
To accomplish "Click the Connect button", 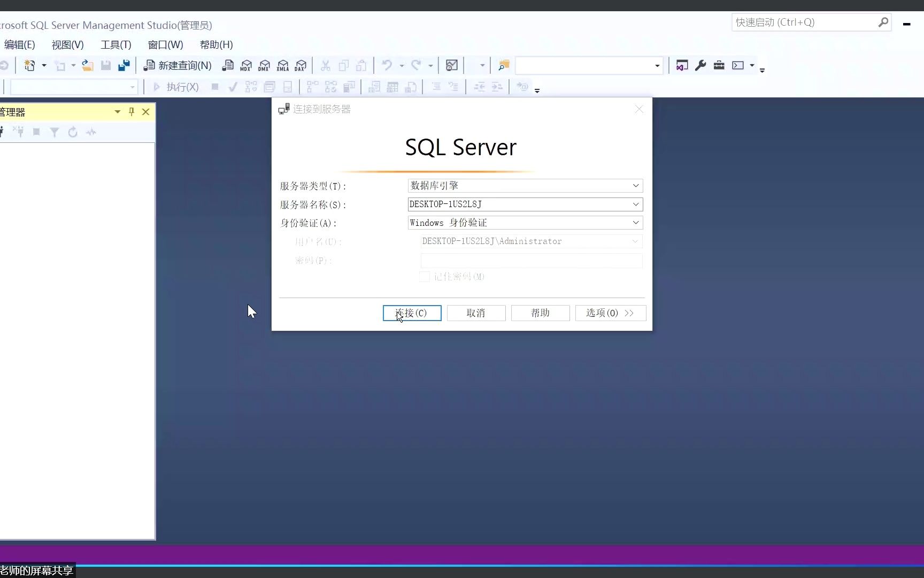I will pyautogui.click(x=412, y=313).
